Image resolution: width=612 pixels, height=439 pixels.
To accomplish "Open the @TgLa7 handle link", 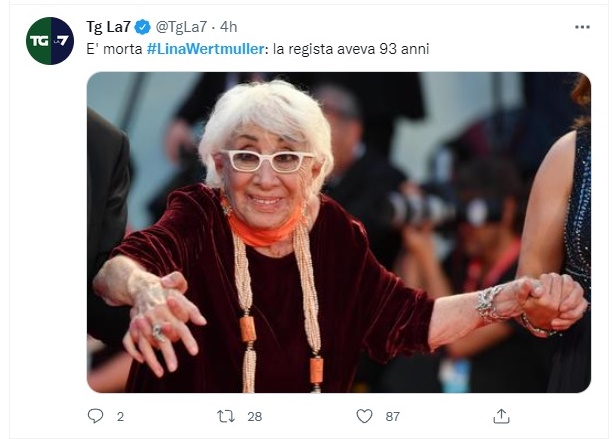I will 181,27.
